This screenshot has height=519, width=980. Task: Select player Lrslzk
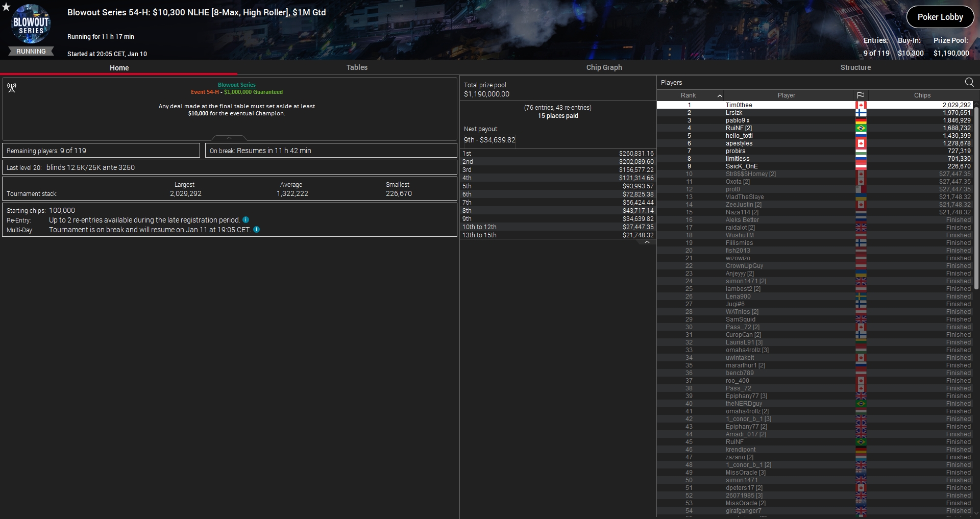click(815, 113)
